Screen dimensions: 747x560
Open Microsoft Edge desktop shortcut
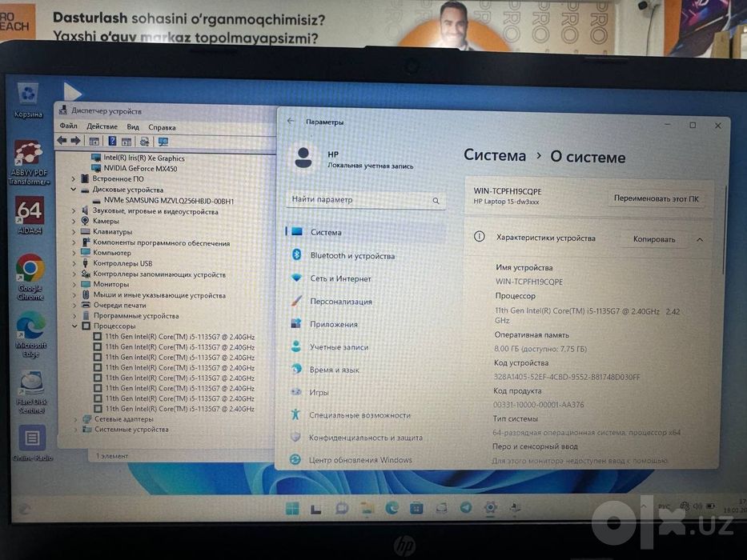pyautogui.click(x=31, y=334)
